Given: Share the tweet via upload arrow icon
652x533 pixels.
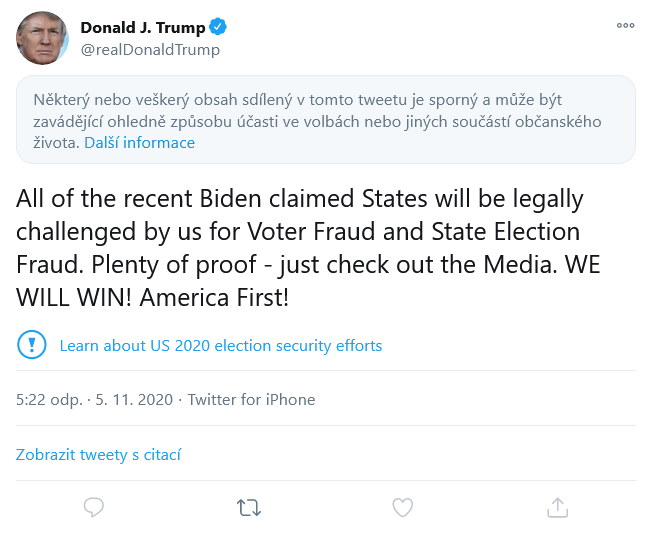Looking at the screenshot, I should pyautogui.click(x=557, y=508).
